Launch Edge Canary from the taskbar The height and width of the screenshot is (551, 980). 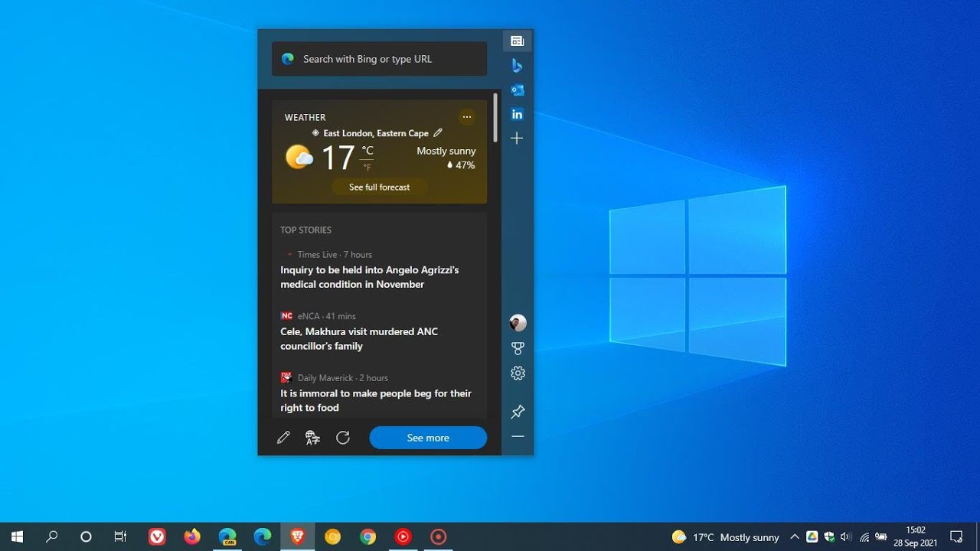click(x=227, y=536)
